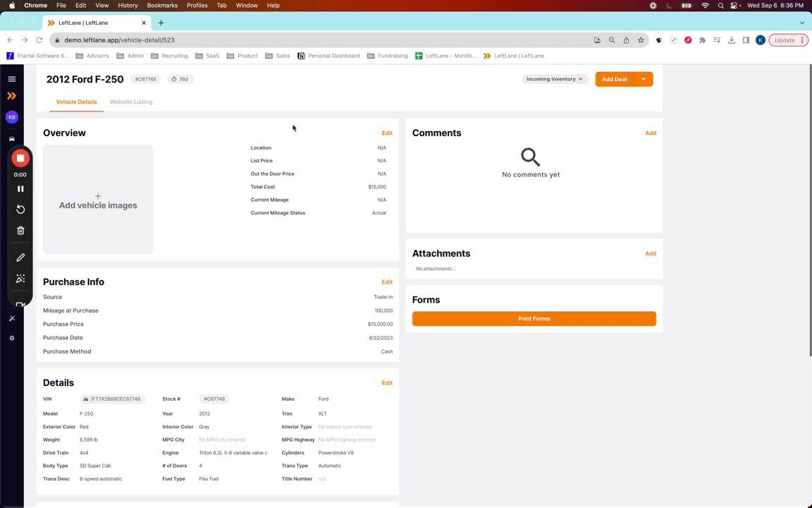Click the page vertical scrollbar
812x508 pixels.
point(810,210)
